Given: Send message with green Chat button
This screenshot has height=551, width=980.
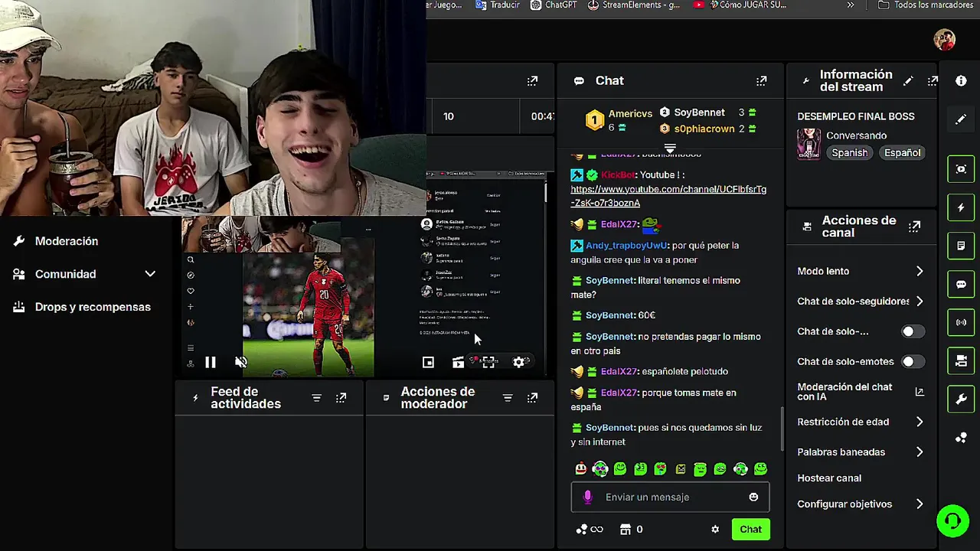Looking at the screenshot, I should click(750, 530).
